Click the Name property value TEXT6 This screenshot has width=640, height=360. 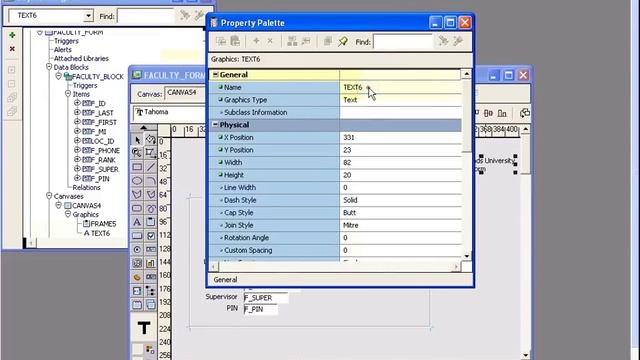[x=400, y=87]
